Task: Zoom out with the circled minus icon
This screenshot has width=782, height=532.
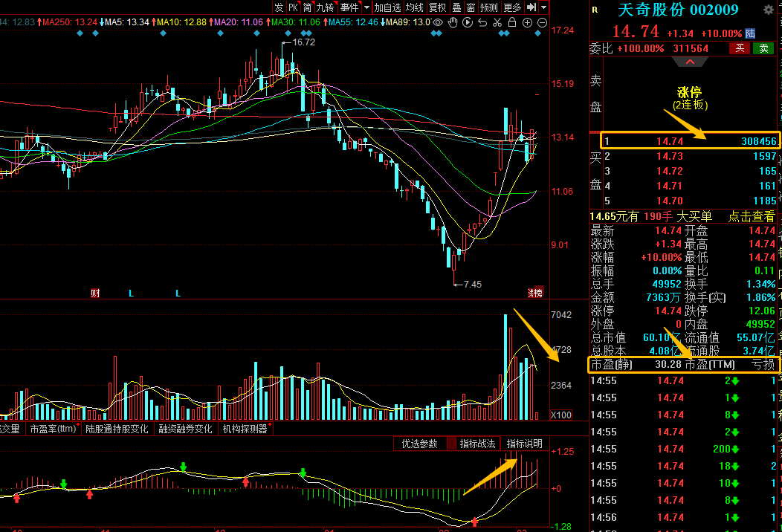Action: 542,22
